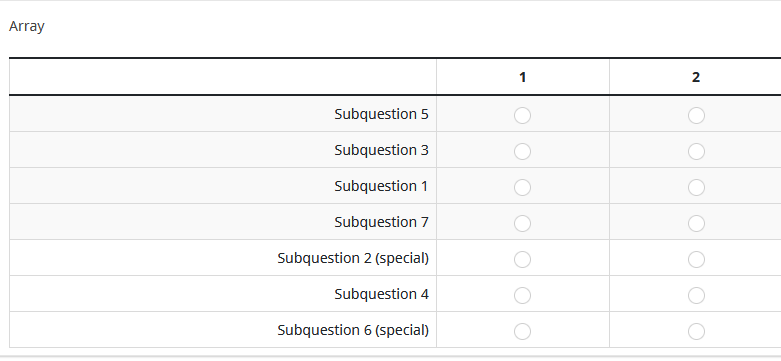
Task: Choose option 2 for Subquestion 4
Action: (696, 295)
